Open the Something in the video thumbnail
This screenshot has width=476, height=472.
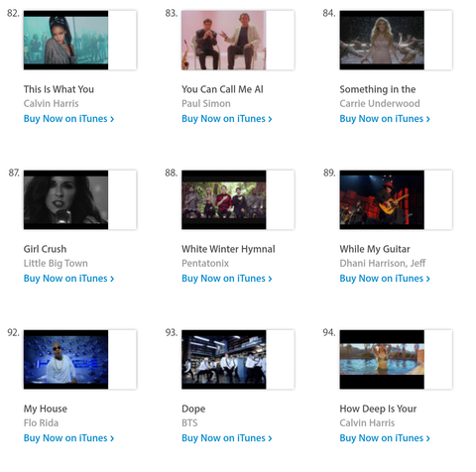[x=382, y=40]
